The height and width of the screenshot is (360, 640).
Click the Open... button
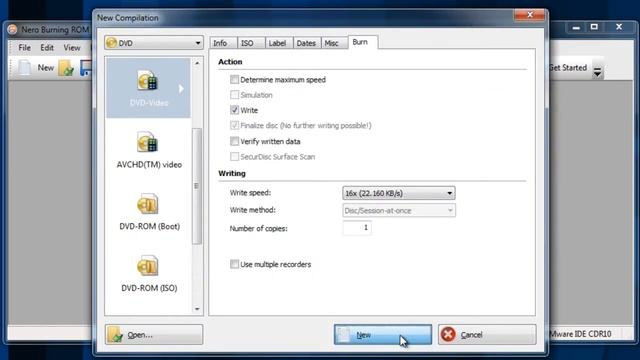click(x=154, y=335)
